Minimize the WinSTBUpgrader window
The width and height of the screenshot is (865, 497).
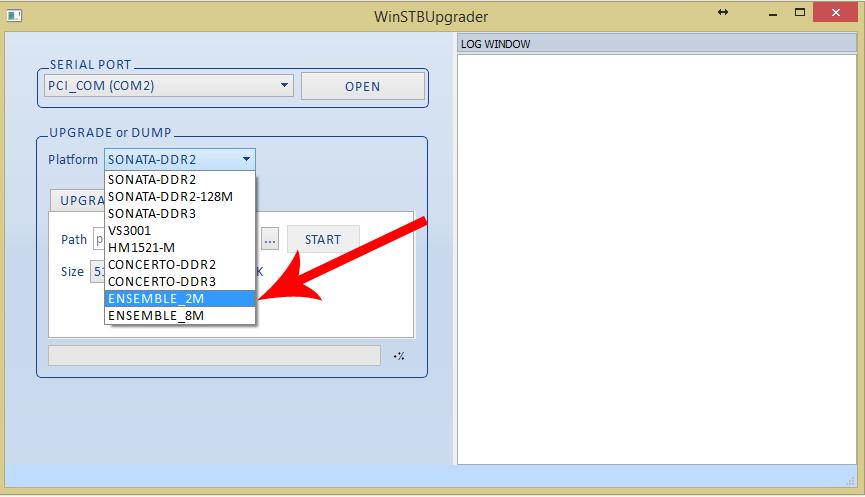coord(773,13)
